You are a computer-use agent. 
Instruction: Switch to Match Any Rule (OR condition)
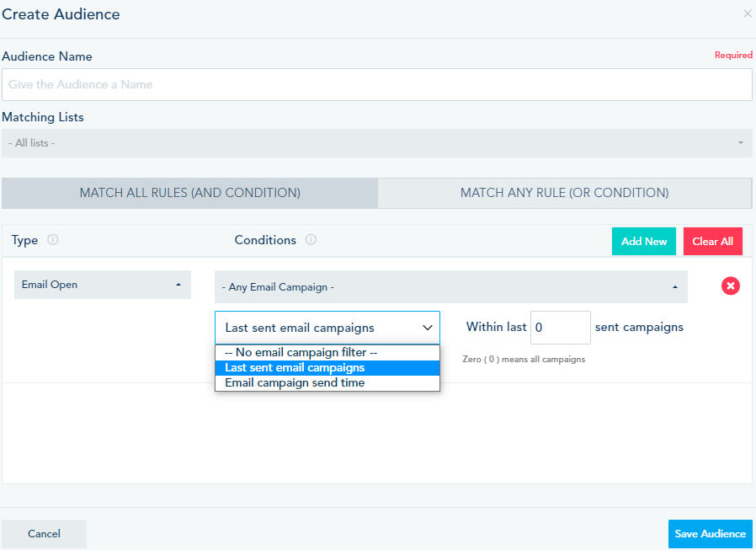click(564, 193)
